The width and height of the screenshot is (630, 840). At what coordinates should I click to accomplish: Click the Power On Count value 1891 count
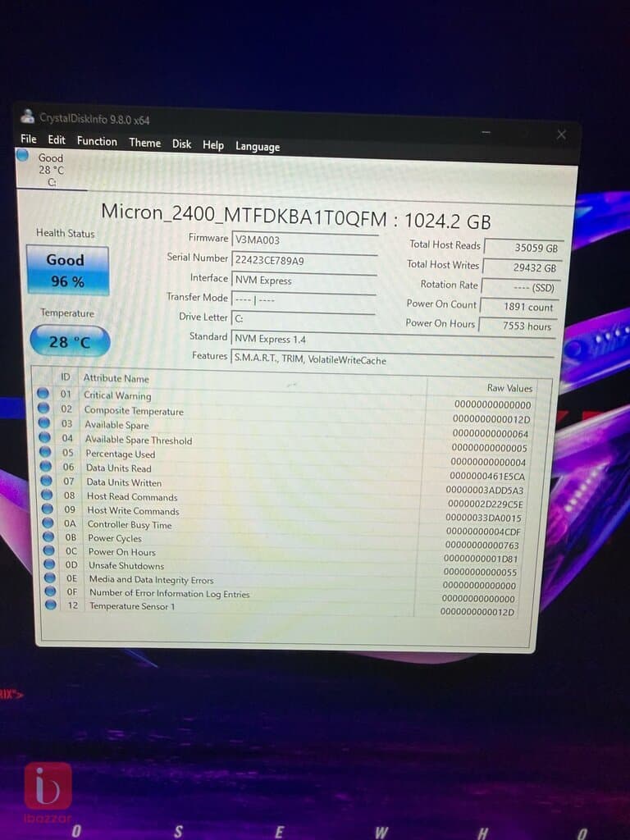click(x=519, y=307)
